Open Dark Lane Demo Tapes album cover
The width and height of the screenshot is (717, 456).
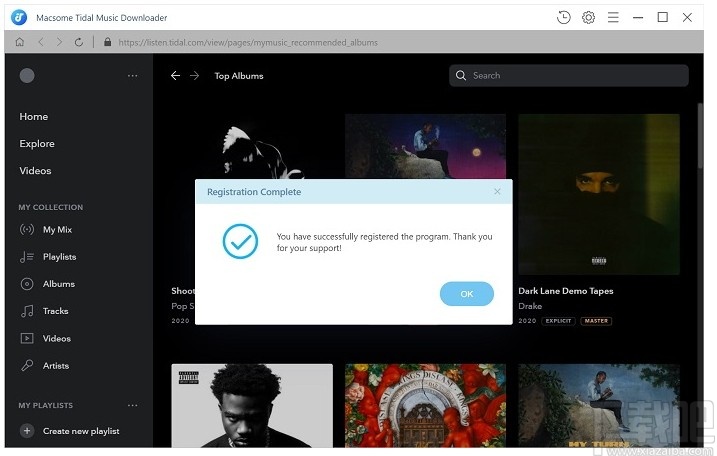(x=599, y=194)
